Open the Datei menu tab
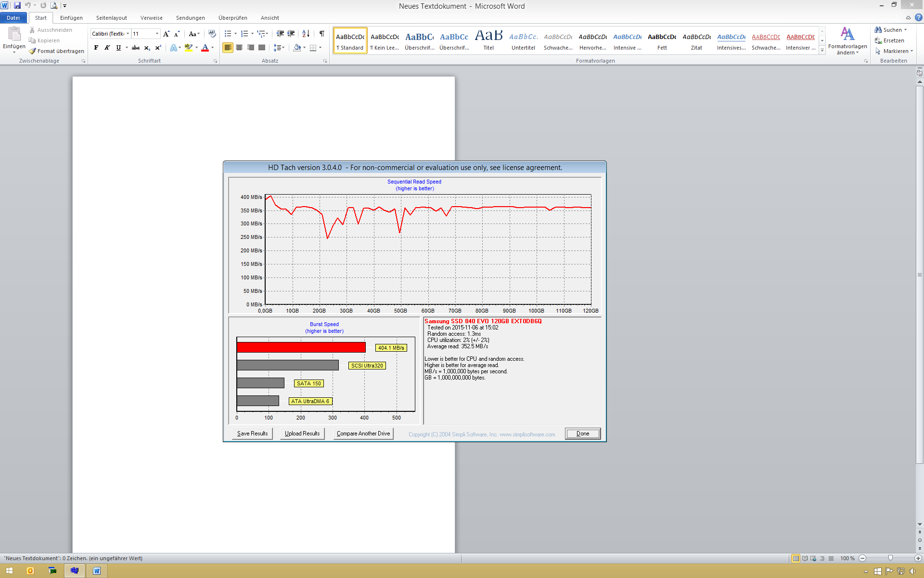Screen dimensions: 924x578 [x=13, y=18]
